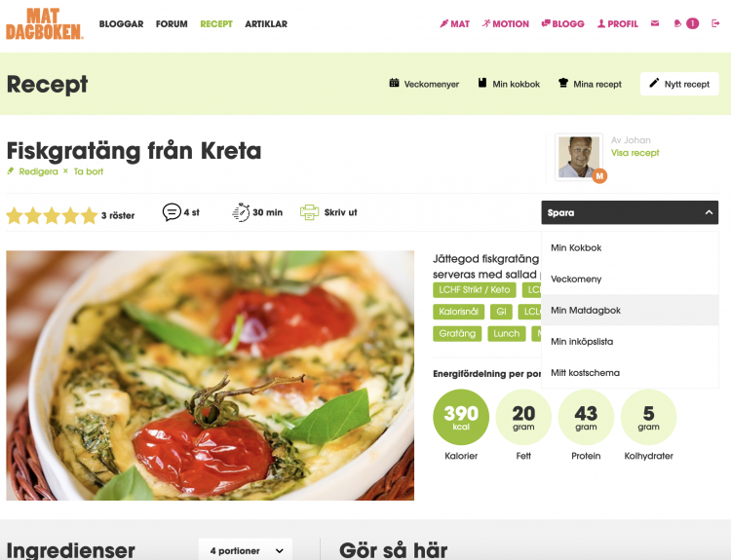Collapse the Spara dropdown
The image size is (731, 560).
[630, 212]
